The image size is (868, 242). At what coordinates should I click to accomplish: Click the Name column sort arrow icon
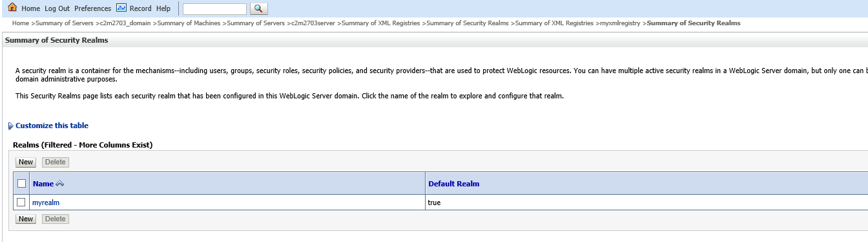[60, 184]
